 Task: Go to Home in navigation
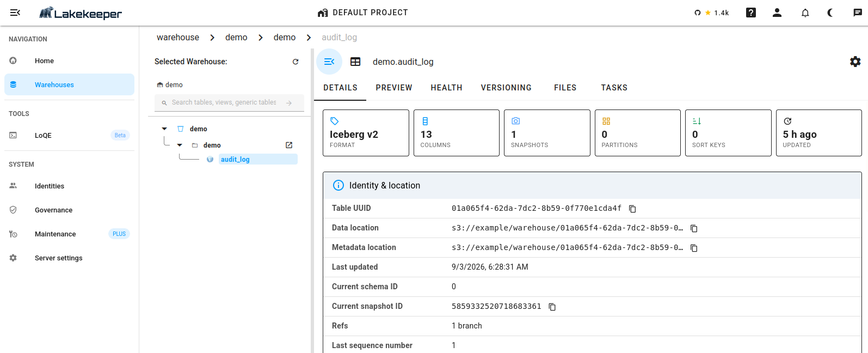tap(69, 60)
